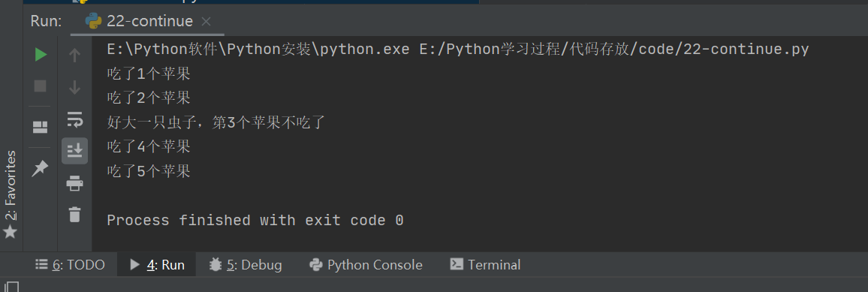The width and height of the screenshot is (868, 292).
Task: Select the 22-continue run tab
Action: point(139,21)
